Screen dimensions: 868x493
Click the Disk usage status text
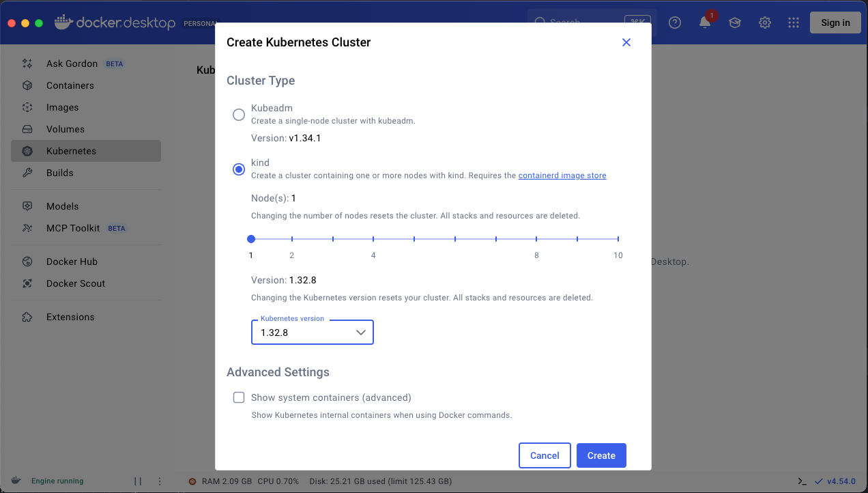pos(380,481)
